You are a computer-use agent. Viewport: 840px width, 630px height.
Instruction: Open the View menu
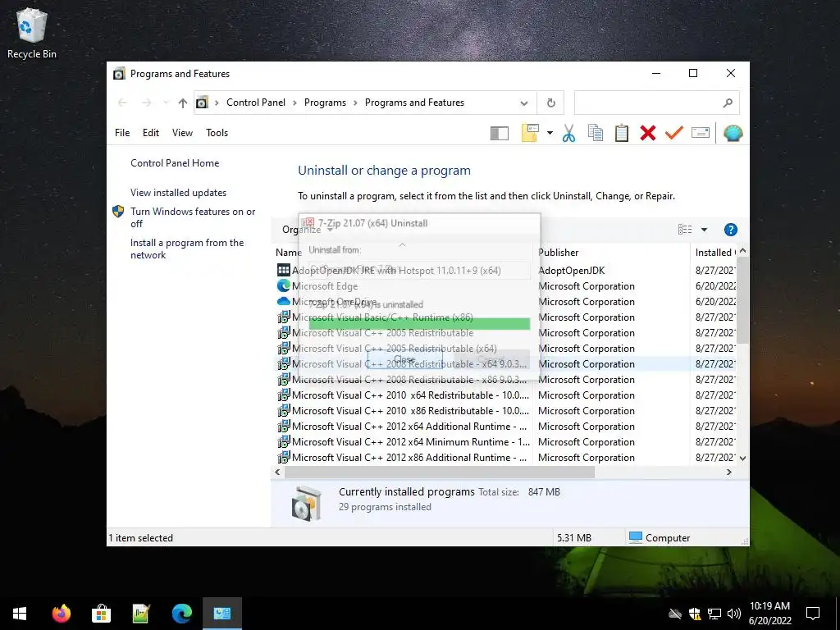point(182,133)
